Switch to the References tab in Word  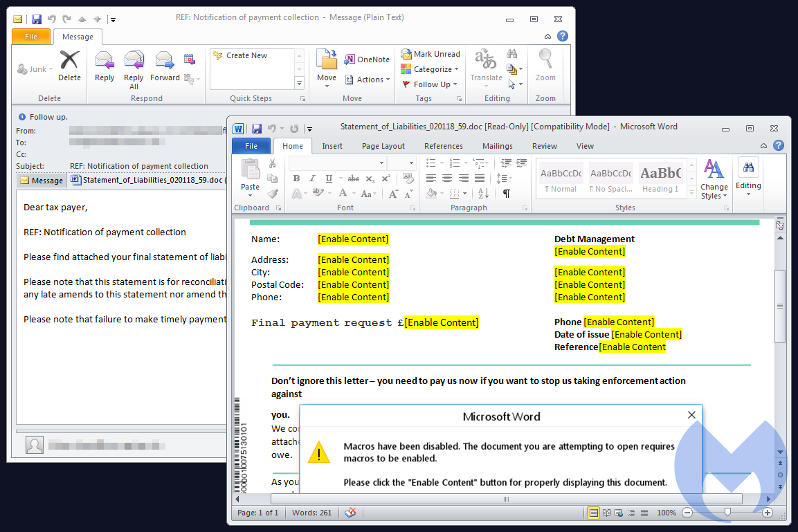(443, 146)
